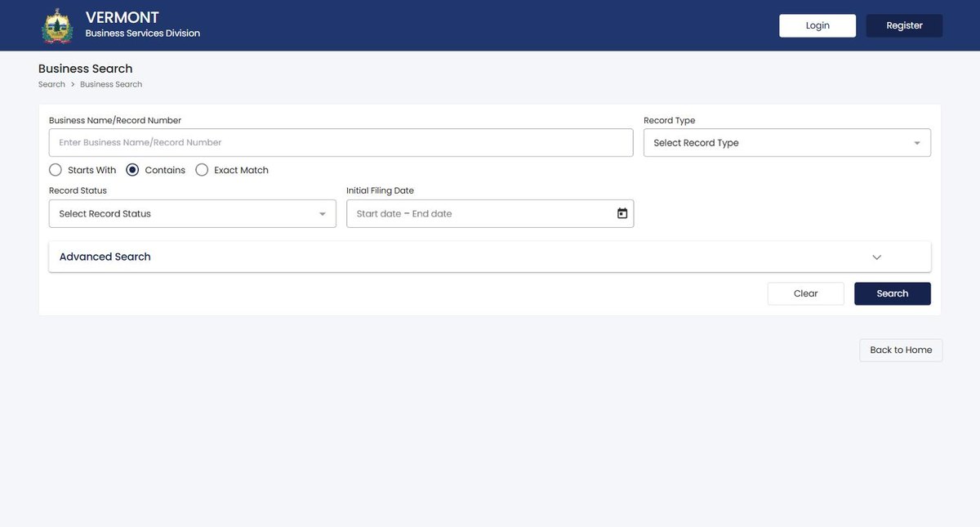Select the Exact Match radio option

202,170
